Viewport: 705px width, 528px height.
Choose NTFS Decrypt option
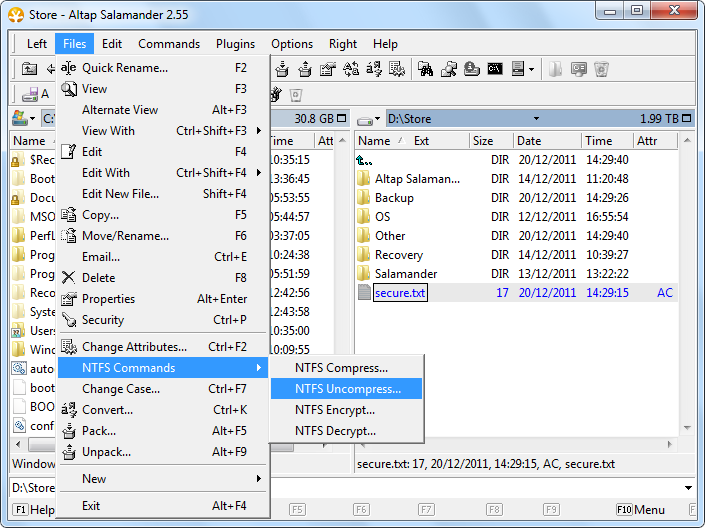pyautogui.click(x=347, y=431)
